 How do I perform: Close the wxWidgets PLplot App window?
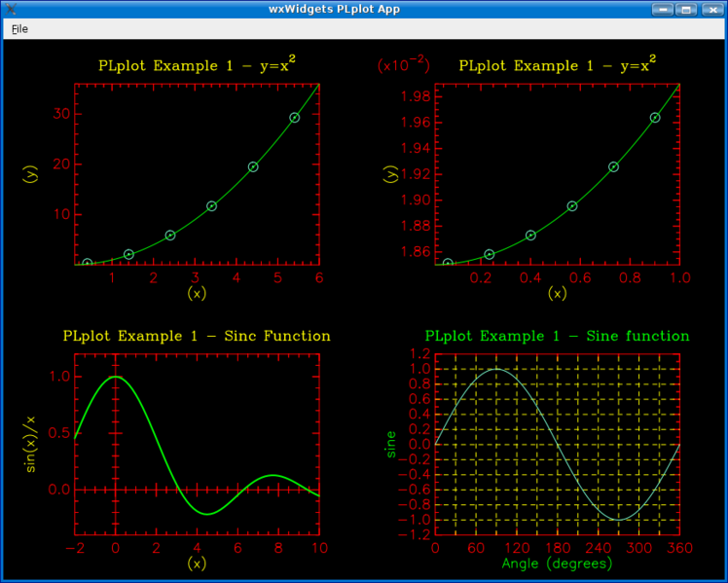coord(710,9)
